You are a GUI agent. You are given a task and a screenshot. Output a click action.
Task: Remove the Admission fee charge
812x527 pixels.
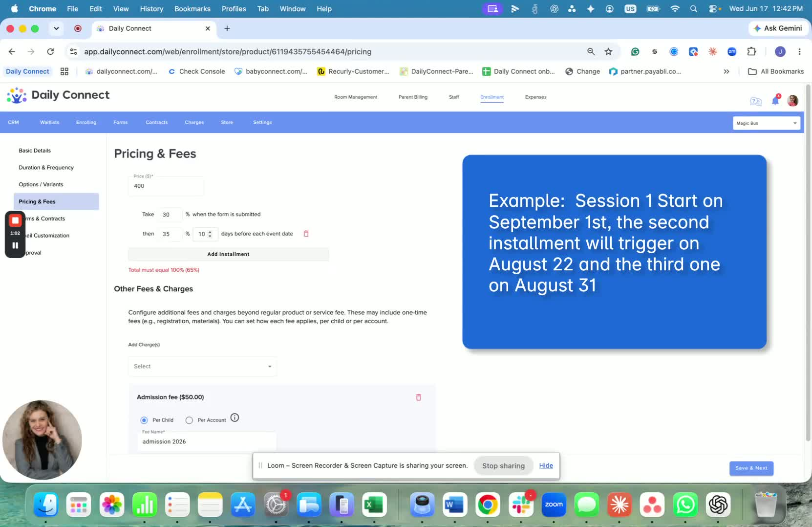pyautogui.click(x=418, y=397)
